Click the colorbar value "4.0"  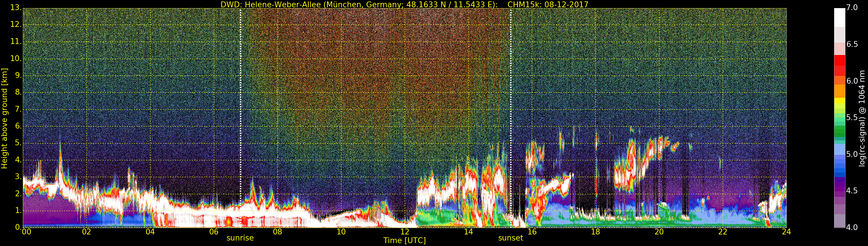click(852, 227)
